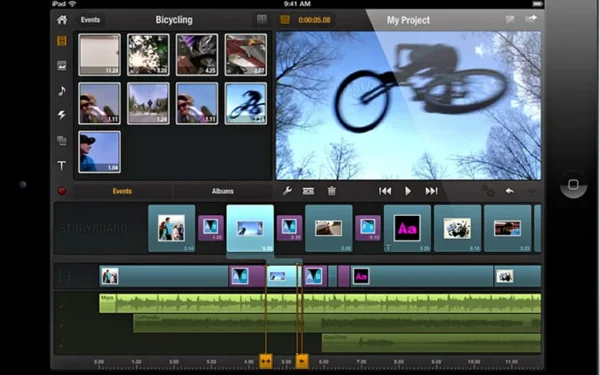The width and height of the screenshot is (600, 375).
Task: Select the 11.24 library clip thumbnail
Action: (x=99, y=54)
